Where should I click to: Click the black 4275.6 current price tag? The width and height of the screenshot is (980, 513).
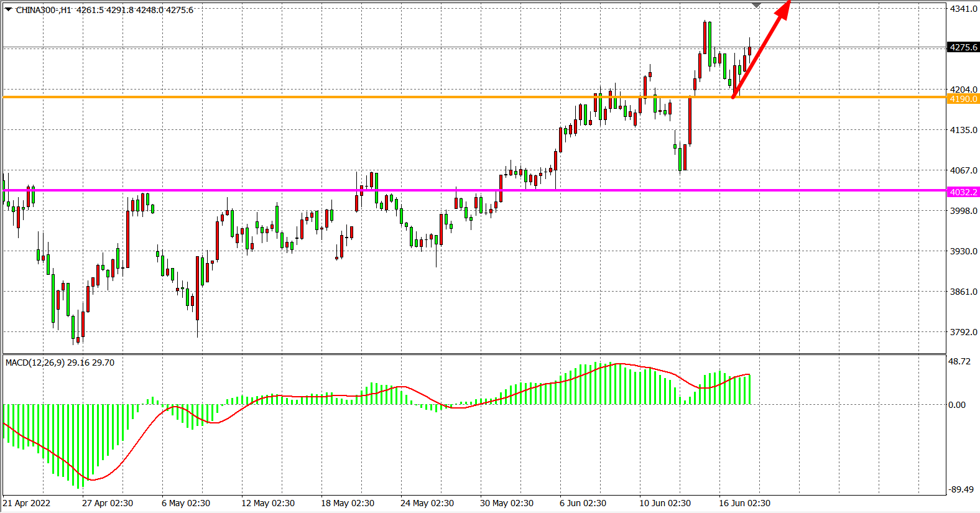pos(963,47)
